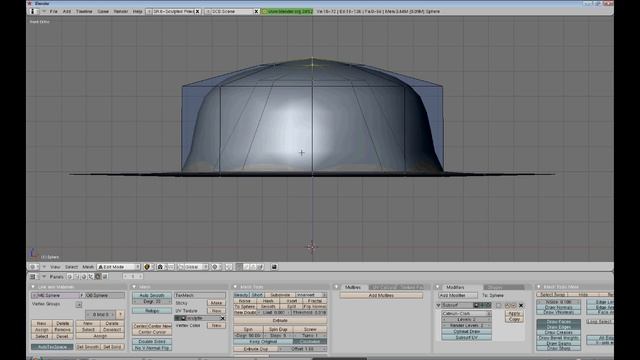Click the Sticky Make button
This screenshot has height=360, width=640.
click(x=216, y=303)
